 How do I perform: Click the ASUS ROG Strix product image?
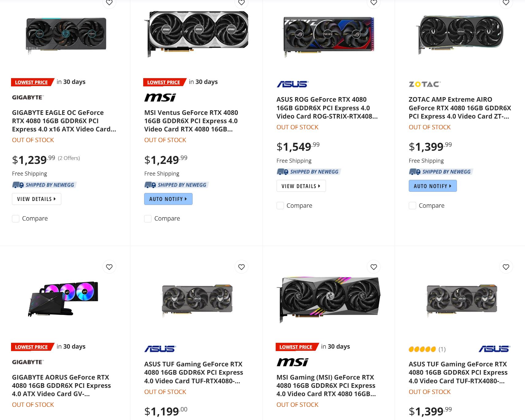(328, 34)
